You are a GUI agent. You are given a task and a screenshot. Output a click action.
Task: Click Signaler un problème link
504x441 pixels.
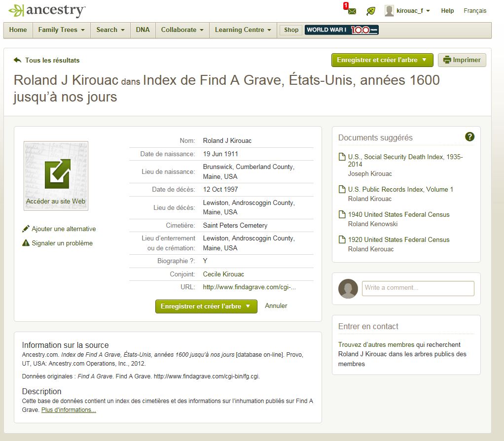point(62,243)
